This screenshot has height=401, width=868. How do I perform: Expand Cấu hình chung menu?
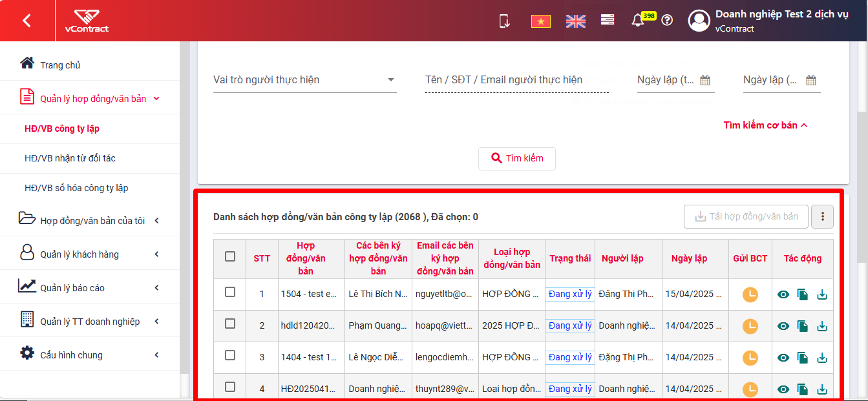coord(90,355)
